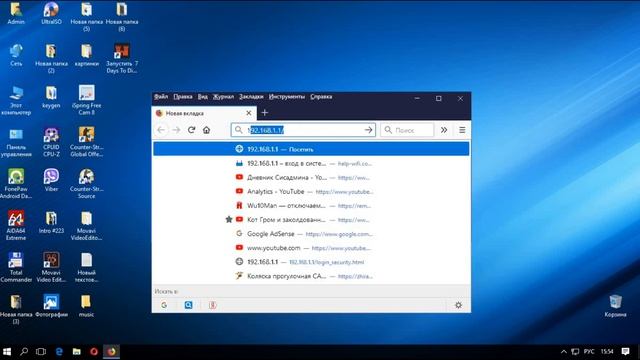Select the Viber desktop icon
This screenshot has width=640, height=360.
click(x=51, y=180)
